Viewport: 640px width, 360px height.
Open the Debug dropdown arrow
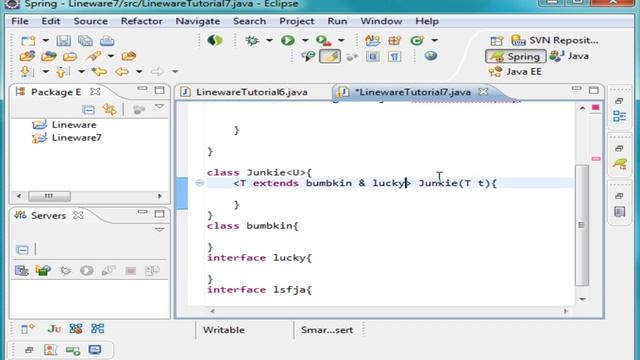[x=269, y=40]
